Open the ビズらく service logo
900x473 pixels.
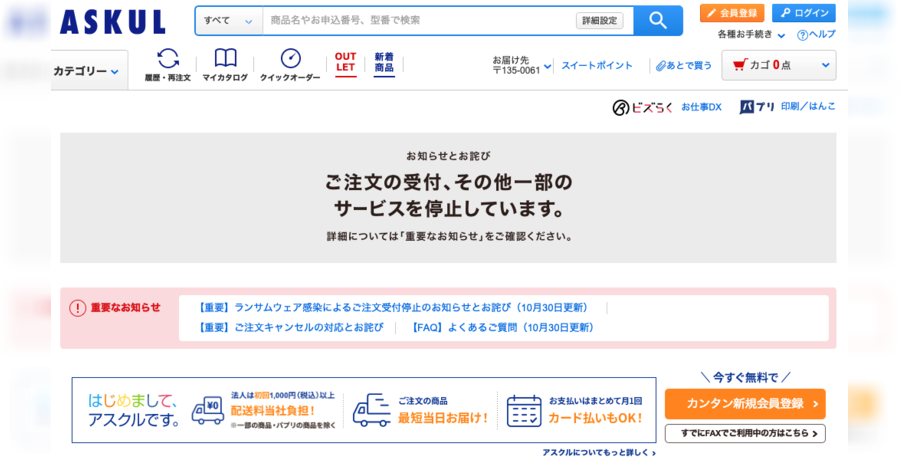pyautogui.click(x=643, y=107)
